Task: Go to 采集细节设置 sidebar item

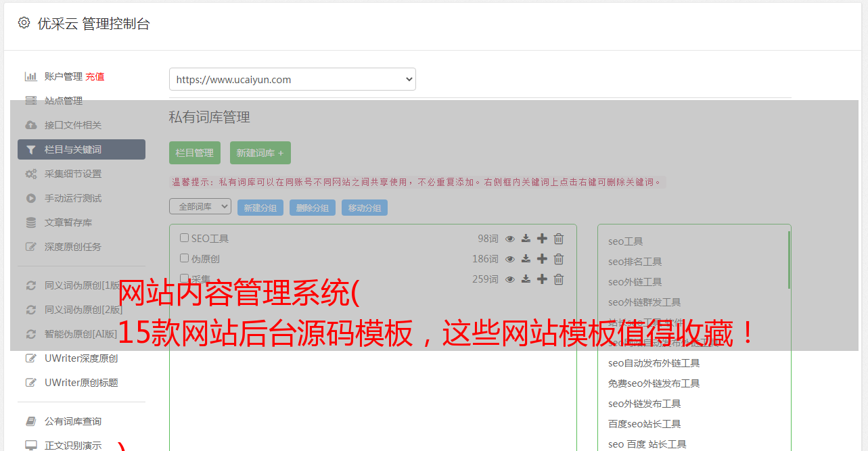Action: click(73, 174)
